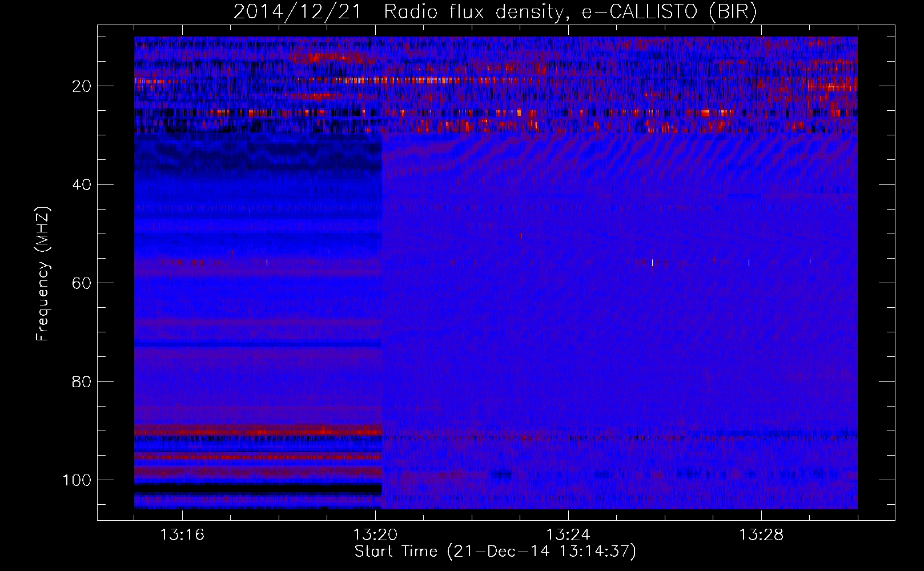Click the 13:16 time tick label

(182, 535)
